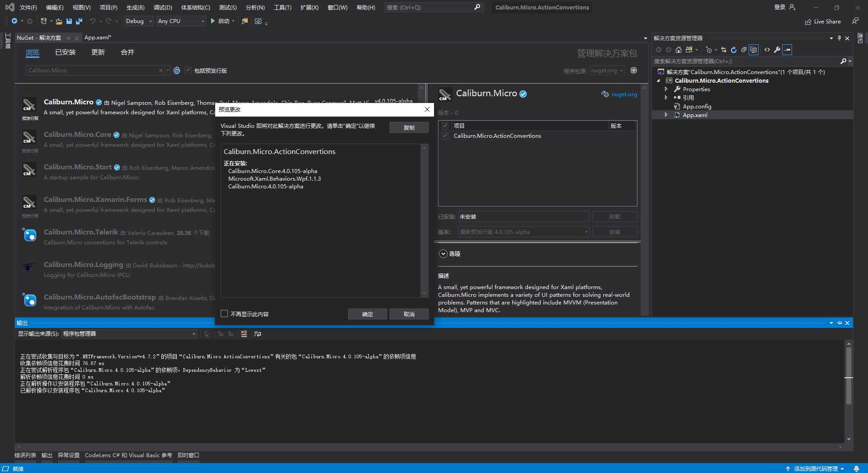Switch views in Solution Explorer toolbar

click(689, 50)
